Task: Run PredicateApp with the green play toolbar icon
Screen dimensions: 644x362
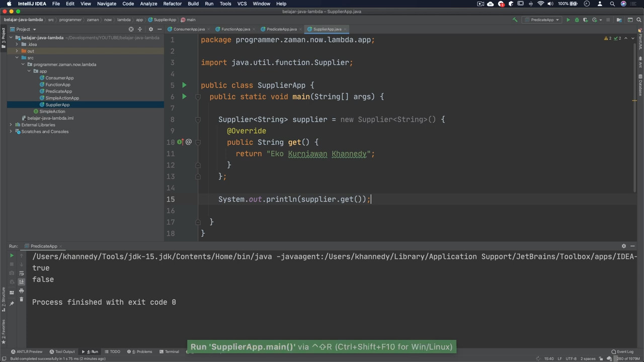Action: [x=568, y=20]
